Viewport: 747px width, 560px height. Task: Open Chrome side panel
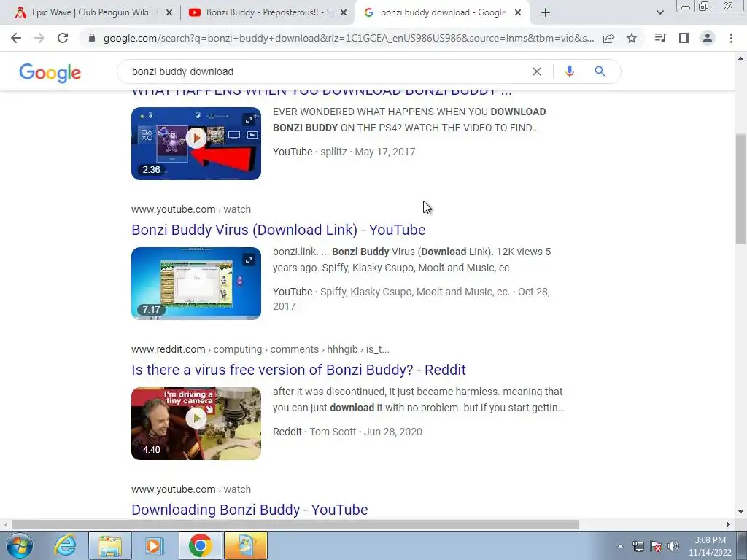tap(684, 38)
